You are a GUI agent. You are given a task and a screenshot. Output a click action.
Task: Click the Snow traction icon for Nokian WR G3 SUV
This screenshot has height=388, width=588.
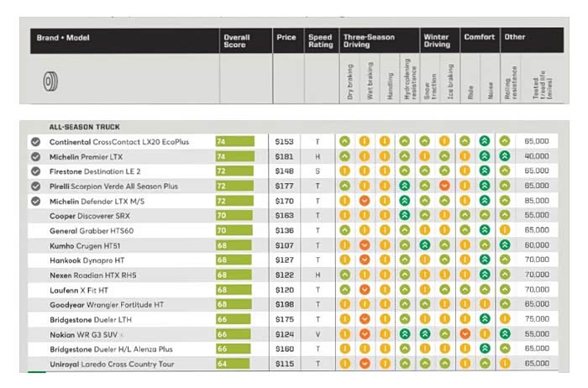[x=424, y=333]
